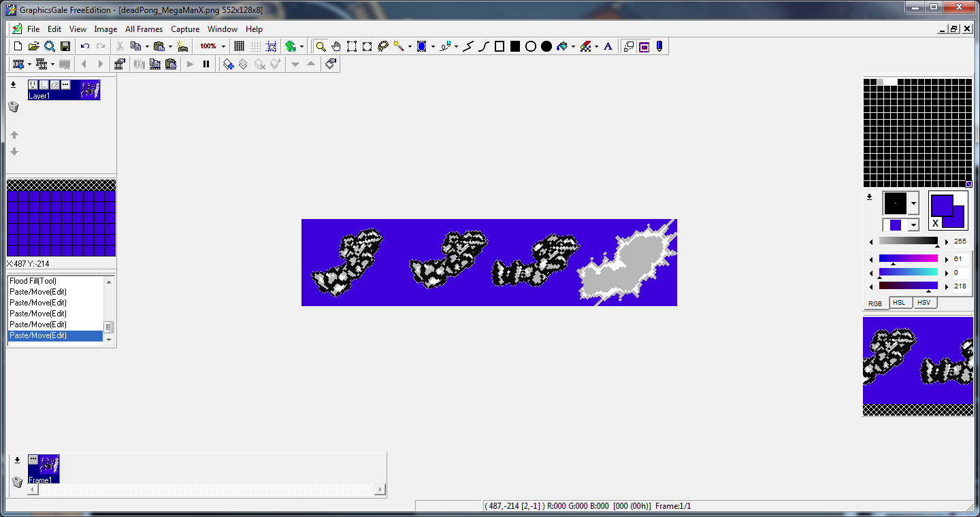Paste using the clipboard icon
The image size is (980, 517).
pyautogui.click(x=159, y=46)
